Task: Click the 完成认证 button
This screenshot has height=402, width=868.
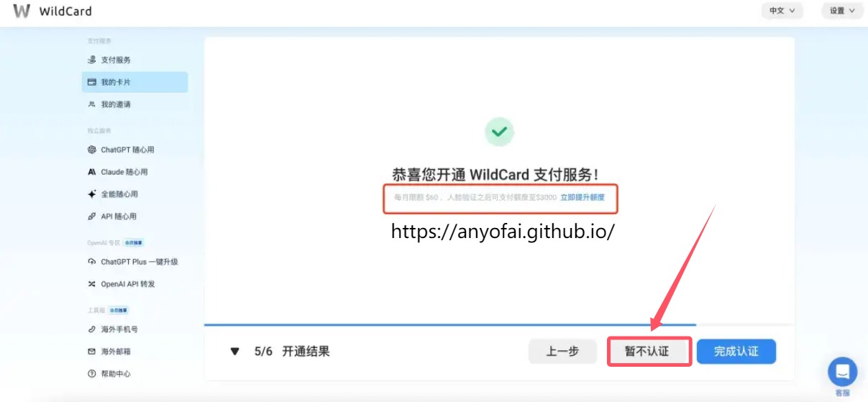Action: point(736,352)
